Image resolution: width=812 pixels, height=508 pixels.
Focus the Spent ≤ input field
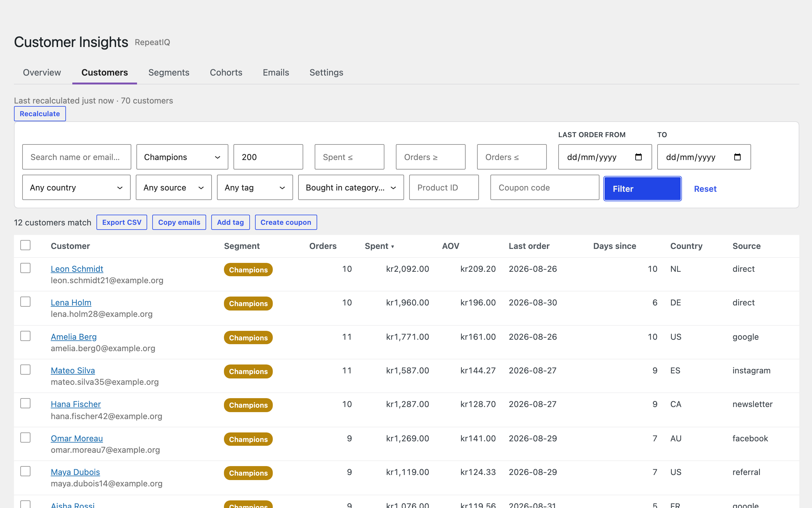350,157
